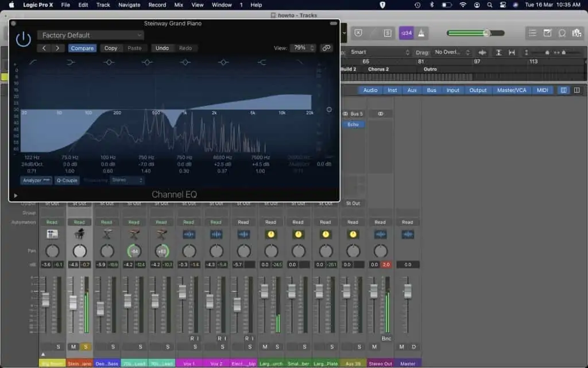The width and height of the screenshot is (588, 368).
Task: Open the Note Pads icon
Action: click(547, 33)
